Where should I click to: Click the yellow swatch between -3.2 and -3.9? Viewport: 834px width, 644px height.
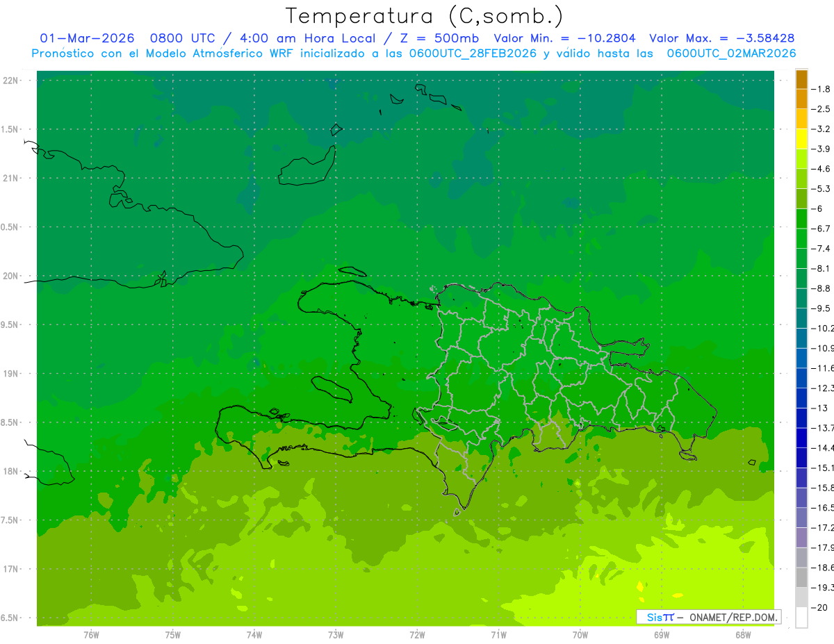[802, 139]
